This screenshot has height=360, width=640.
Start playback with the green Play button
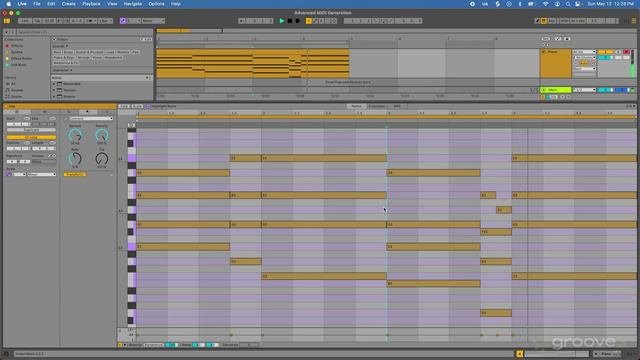[x=282, y=21]
